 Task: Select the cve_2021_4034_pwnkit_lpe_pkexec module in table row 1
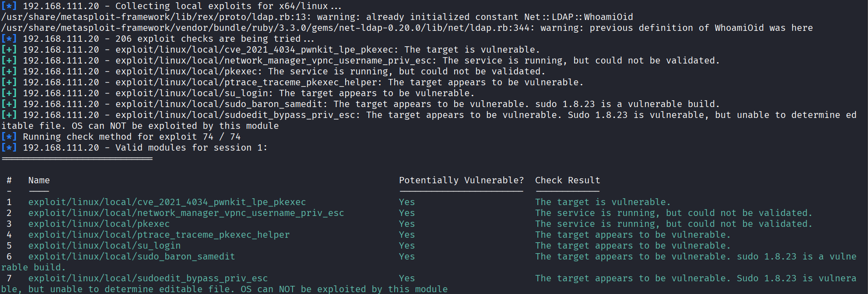pos(167,202)
